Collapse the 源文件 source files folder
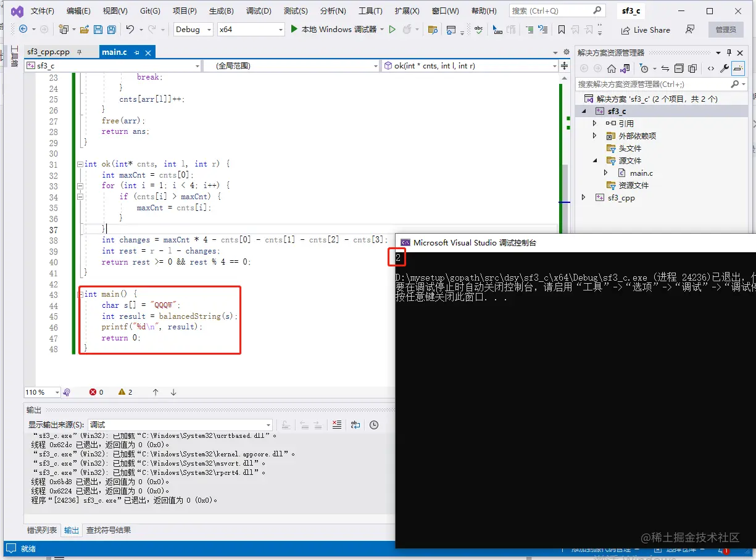This screenshot has width=756, height=560. [595, 160]
